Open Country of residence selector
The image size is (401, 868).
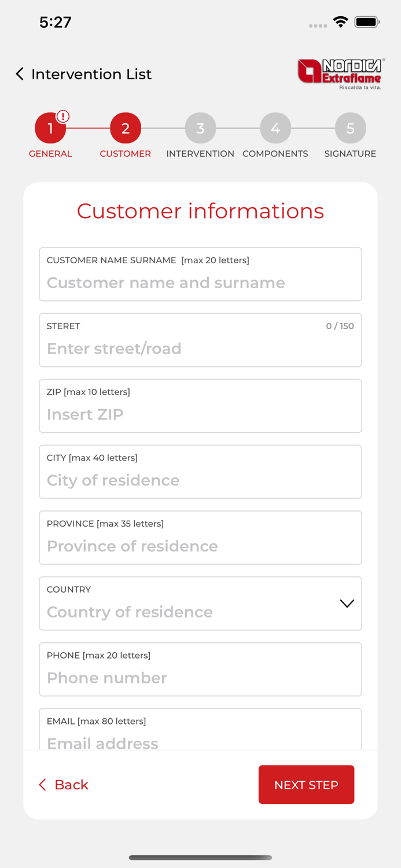[x=185, y=612]
